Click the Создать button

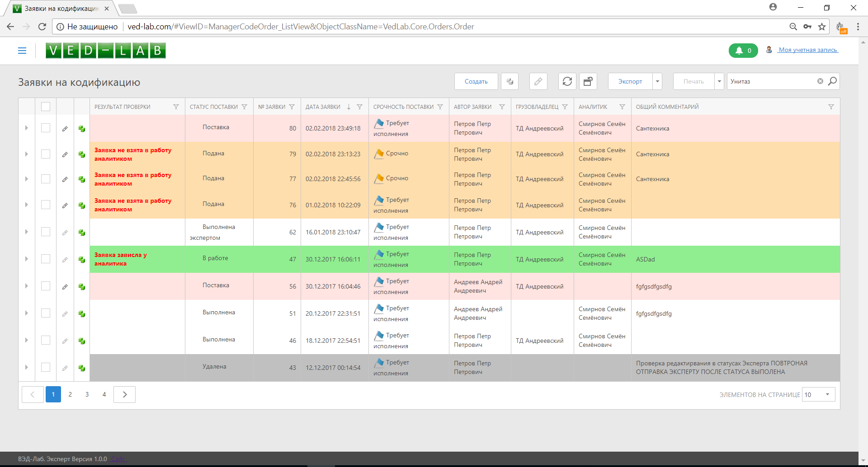coord(476,81)
